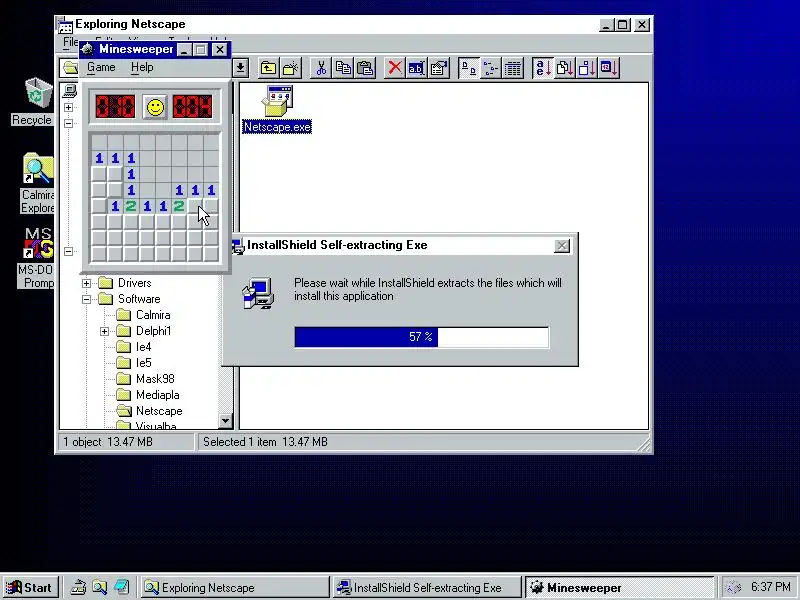Click the Minesweeper smiley face button

point(155,107)
